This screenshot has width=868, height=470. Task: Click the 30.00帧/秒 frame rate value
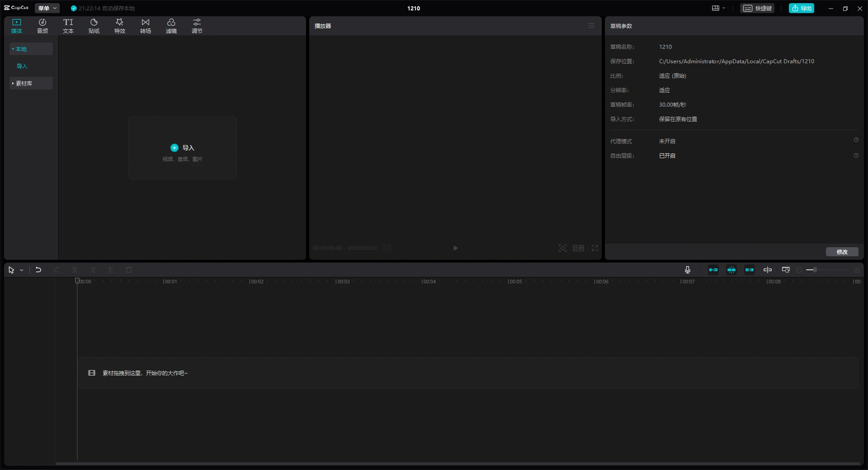pyautogui.click(x=673, y=105)
